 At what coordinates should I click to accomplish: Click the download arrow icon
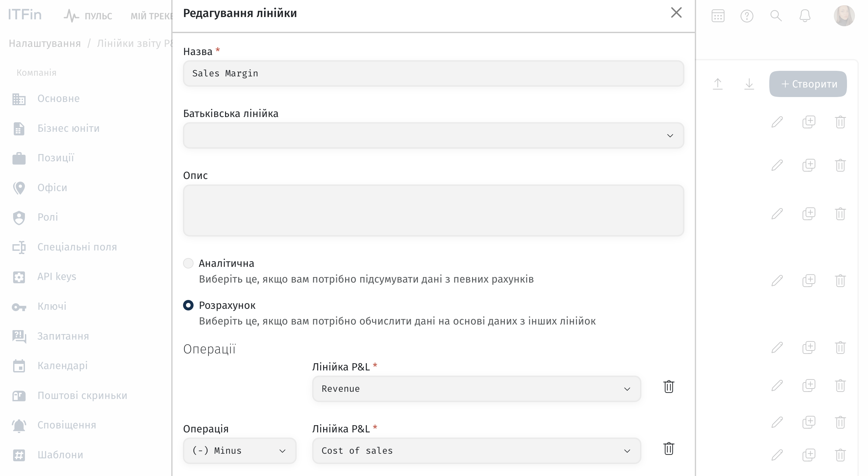click(749, 84)
